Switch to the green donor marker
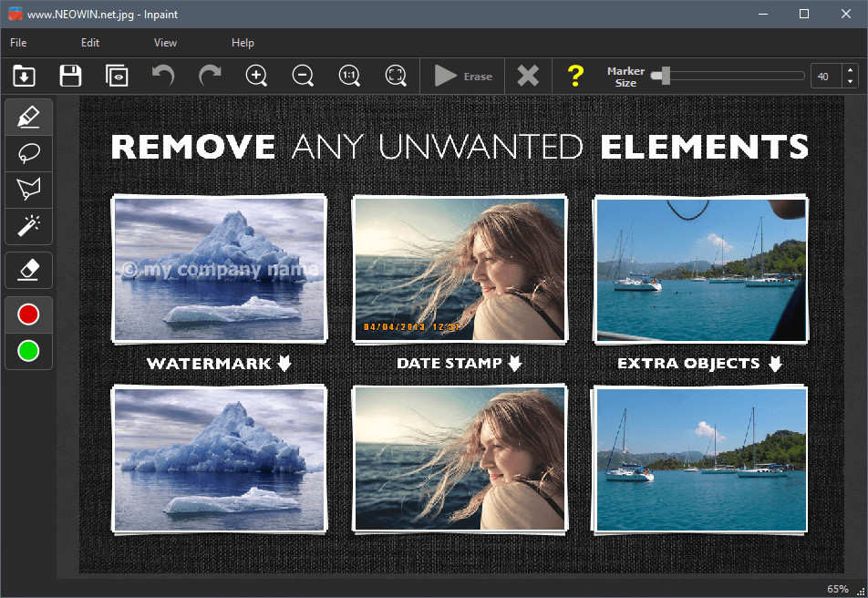 click(x=28, y=351)
